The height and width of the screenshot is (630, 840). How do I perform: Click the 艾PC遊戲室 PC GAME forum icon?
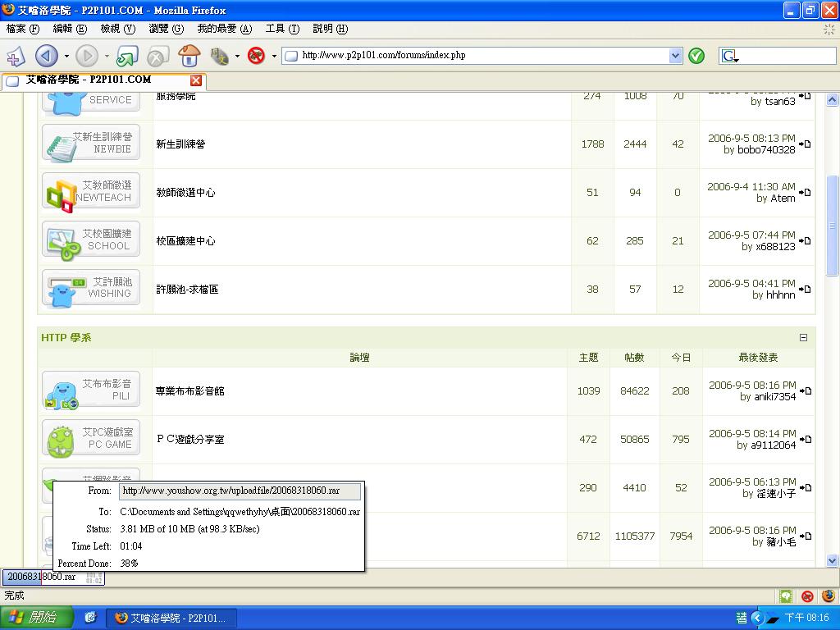tap(91, 439)
